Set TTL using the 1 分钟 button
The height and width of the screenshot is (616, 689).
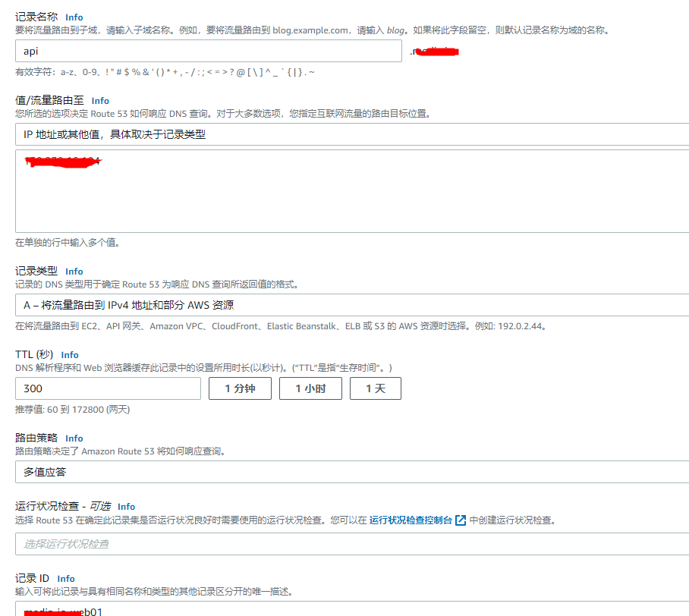tap(240, 388)
